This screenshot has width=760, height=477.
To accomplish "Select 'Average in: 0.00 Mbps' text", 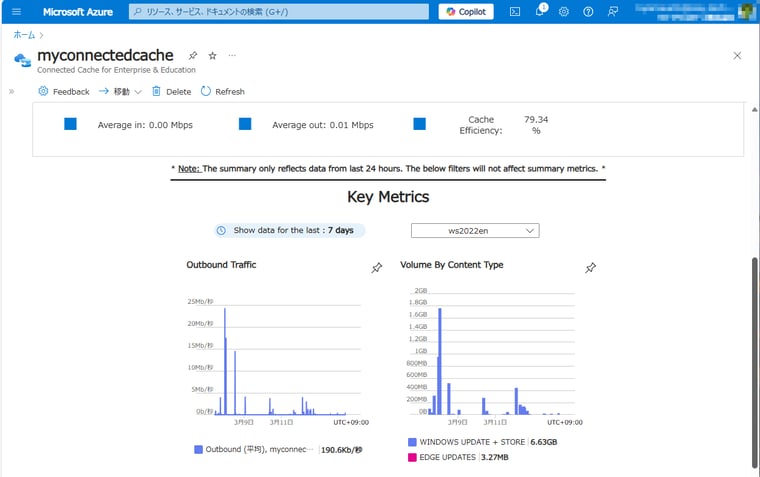I will pyautogui.click(x=145, y=125).
